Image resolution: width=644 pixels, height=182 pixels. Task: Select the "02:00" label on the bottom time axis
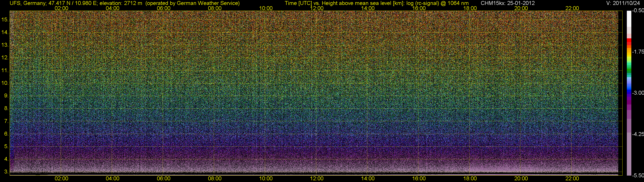[x=61, y=179]
